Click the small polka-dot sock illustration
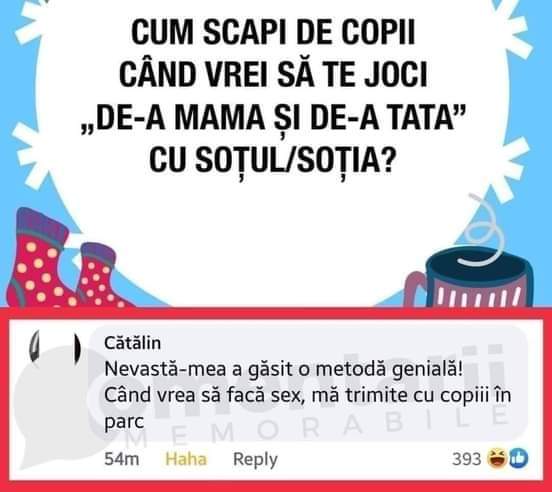The width and height of the screenshot is (552, 492). (99, 275)
